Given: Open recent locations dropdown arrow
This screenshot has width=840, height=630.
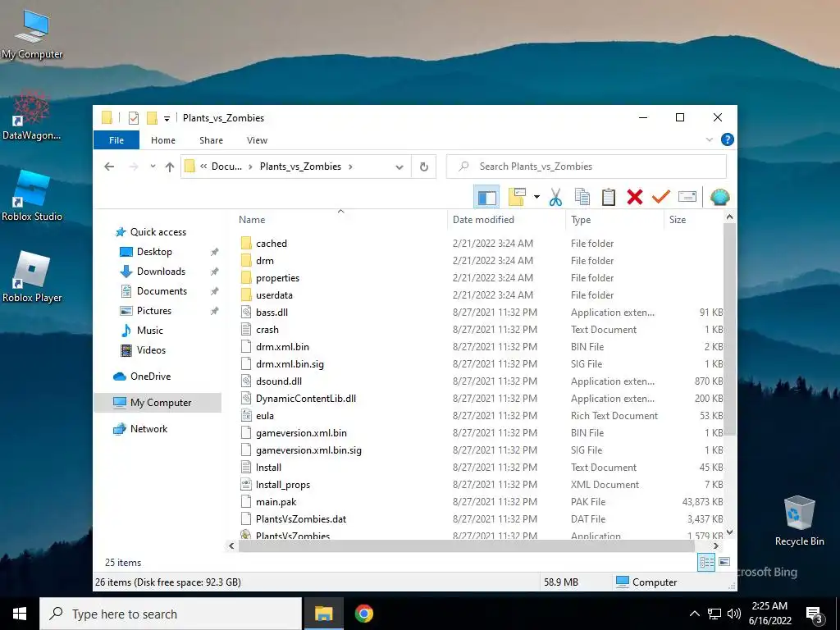Looking at the screenshot, I should pos(153,167).
